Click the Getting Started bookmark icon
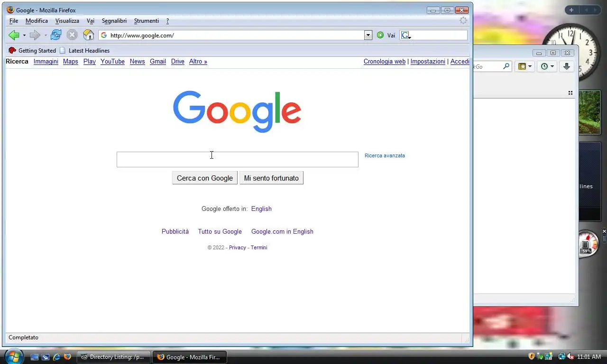607x364 pixels. tap(12, 50)
